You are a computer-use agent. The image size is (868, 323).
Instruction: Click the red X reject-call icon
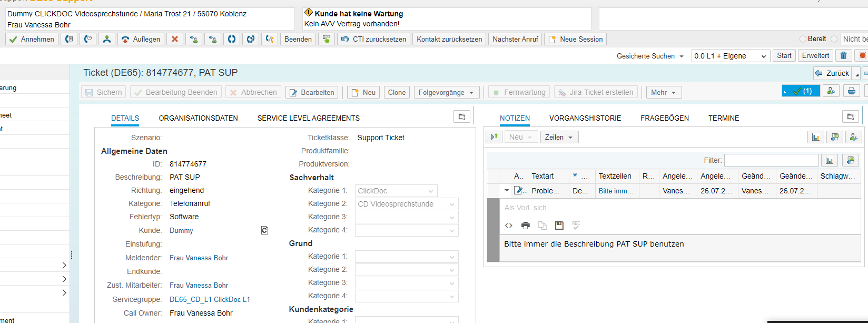(x=175, y=39)
